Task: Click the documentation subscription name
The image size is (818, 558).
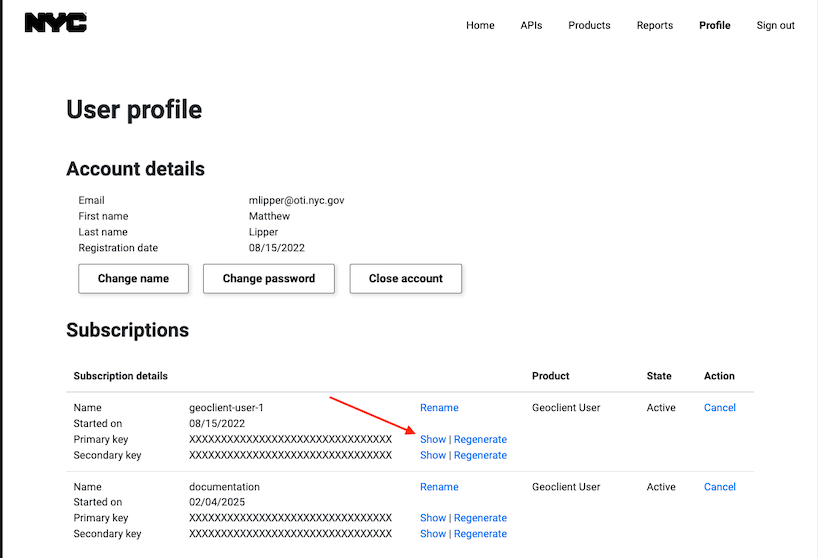Action: (224, 487)
